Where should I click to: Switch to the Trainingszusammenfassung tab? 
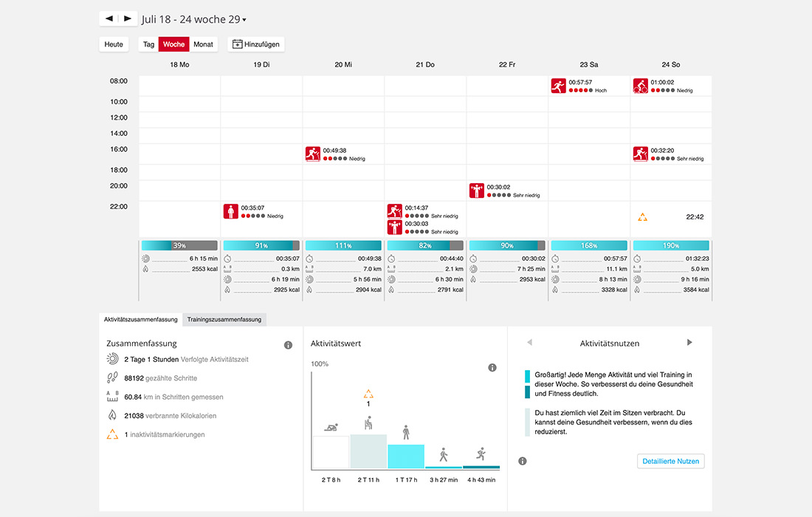(224, 320)
